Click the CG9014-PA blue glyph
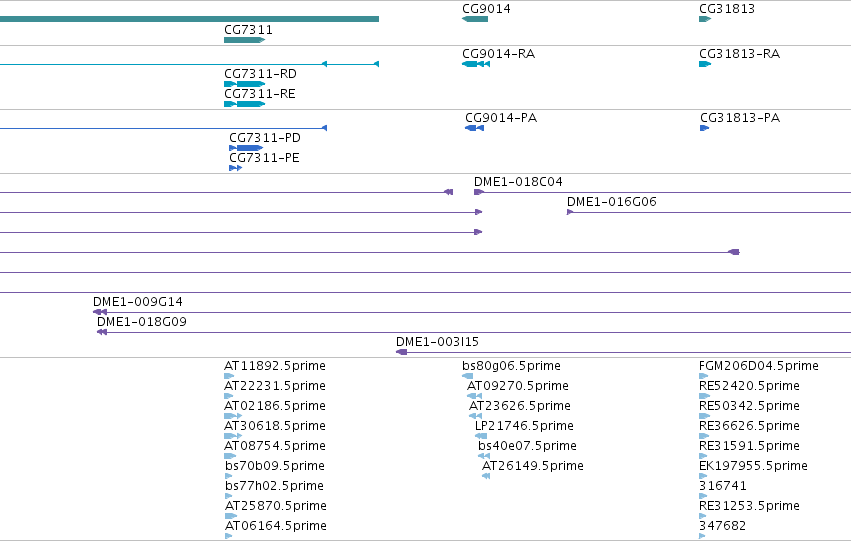 click(x=474, y=128)
